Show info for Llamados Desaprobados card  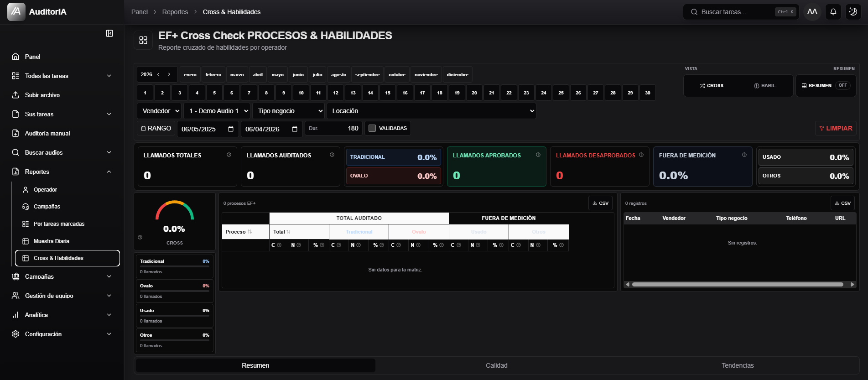[x=641, y=155]
